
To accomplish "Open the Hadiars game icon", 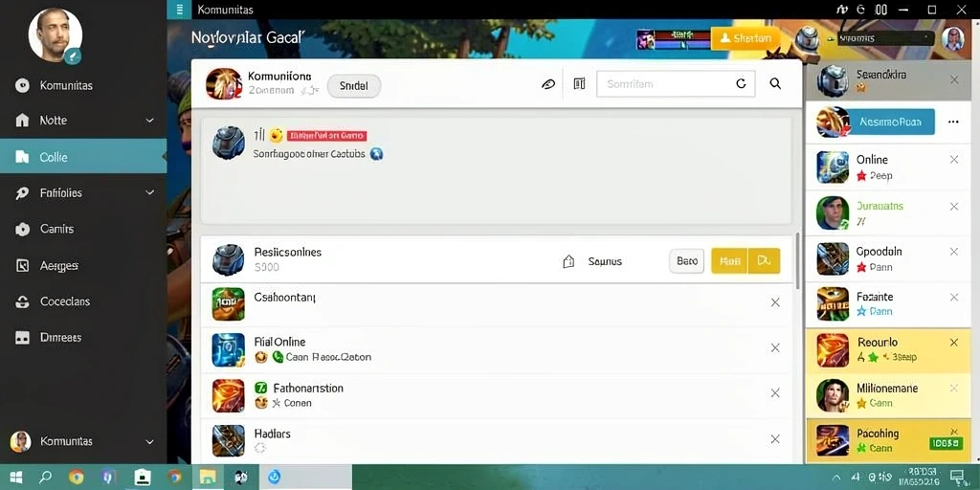I will tap(228, 440).
